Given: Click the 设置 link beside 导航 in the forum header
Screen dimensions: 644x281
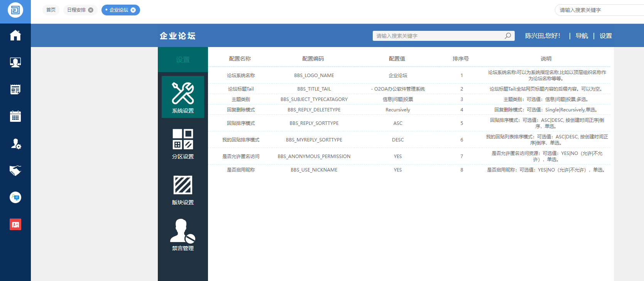Looking at the screenshot, I should [606, 36].
